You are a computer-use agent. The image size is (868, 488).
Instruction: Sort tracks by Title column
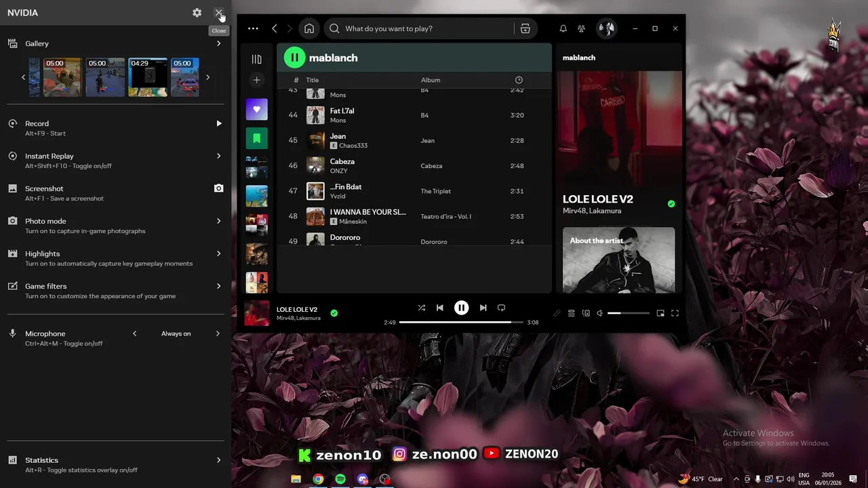click(312, 80)
